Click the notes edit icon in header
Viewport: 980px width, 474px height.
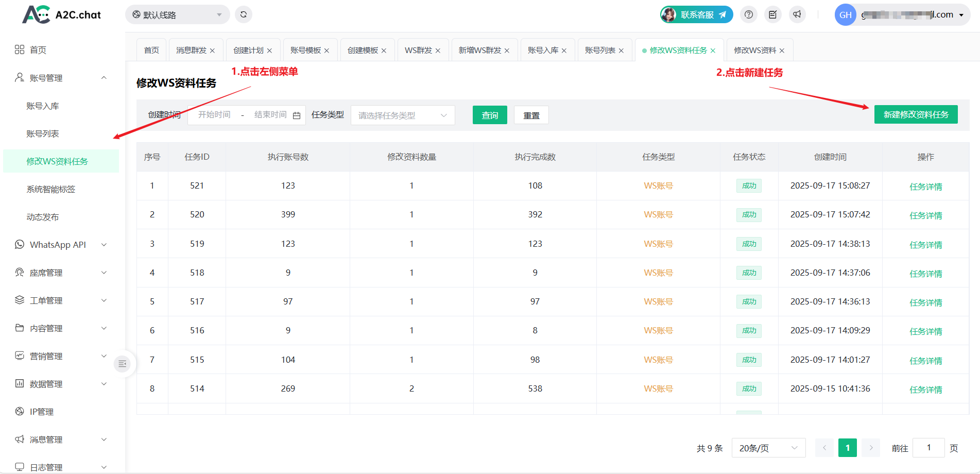point(772,14)
